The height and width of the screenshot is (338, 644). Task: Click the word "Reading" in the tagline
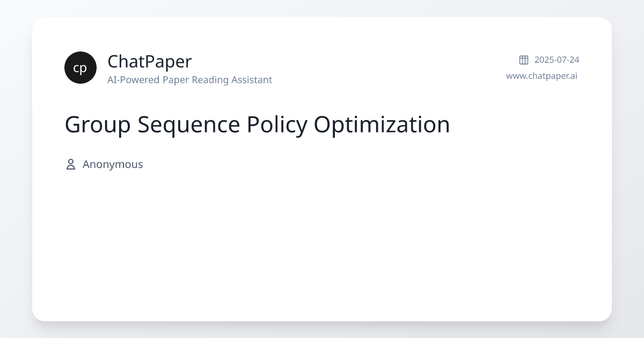click(209, 80)
